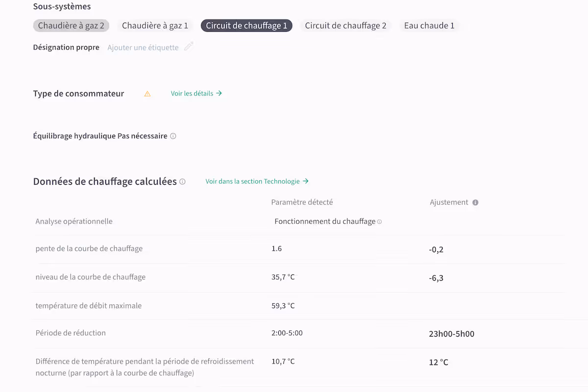
Task: Click the warning triangle next to Type de consommateur
Action: point(147,94)
